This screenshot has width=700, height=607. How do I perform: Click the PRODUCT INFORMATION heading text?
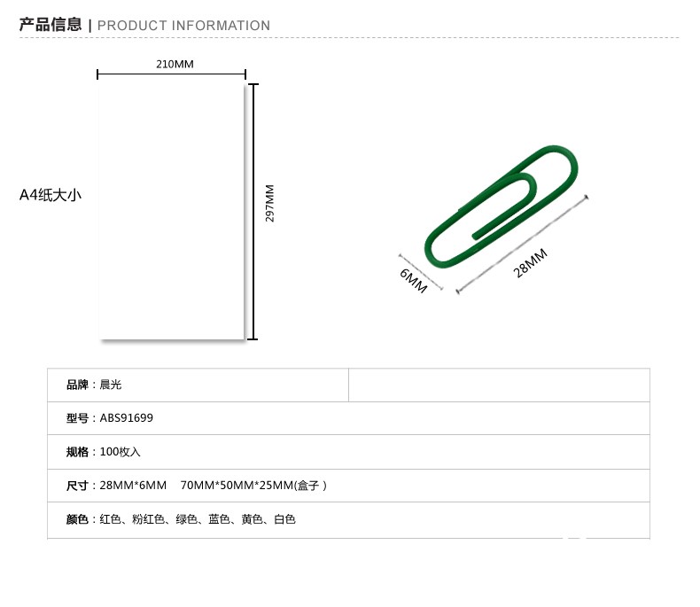[x=183, y=26]
